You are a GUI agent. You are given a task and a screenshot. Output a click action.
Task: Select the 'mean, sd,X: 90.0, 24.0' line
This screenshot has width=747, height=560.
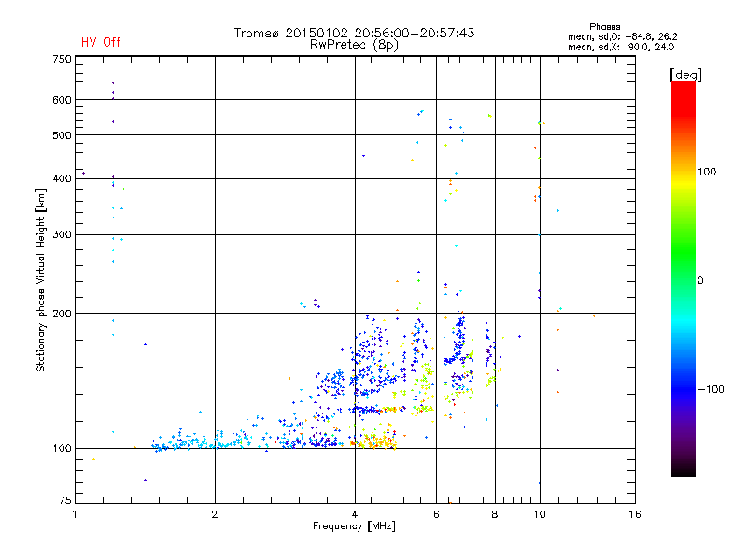click(x=621, y=48)
